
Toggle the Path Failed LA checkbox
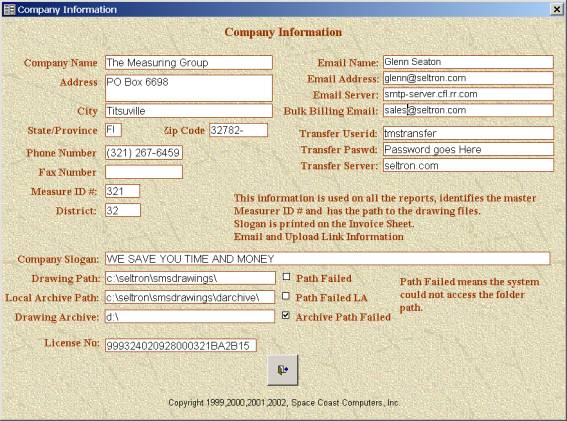[x=286, y=296]
